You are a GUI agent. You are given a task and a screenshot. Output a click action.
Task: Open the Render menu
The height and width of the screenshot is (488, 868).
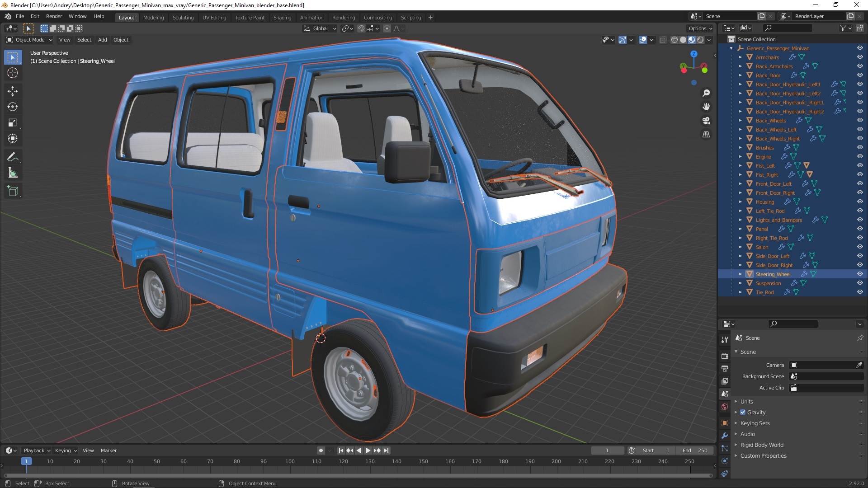(x=54, y=16)
